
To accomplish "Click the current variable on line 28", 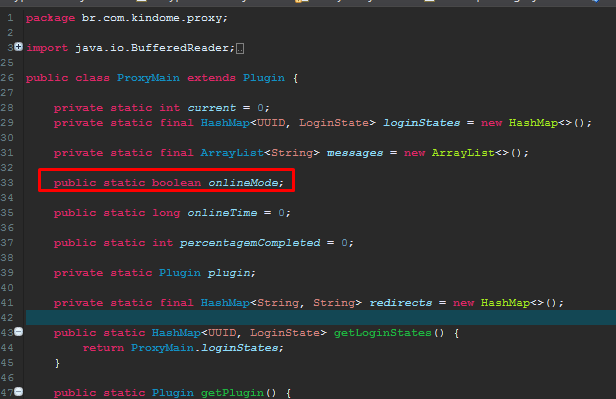I will tap(211, 108).
